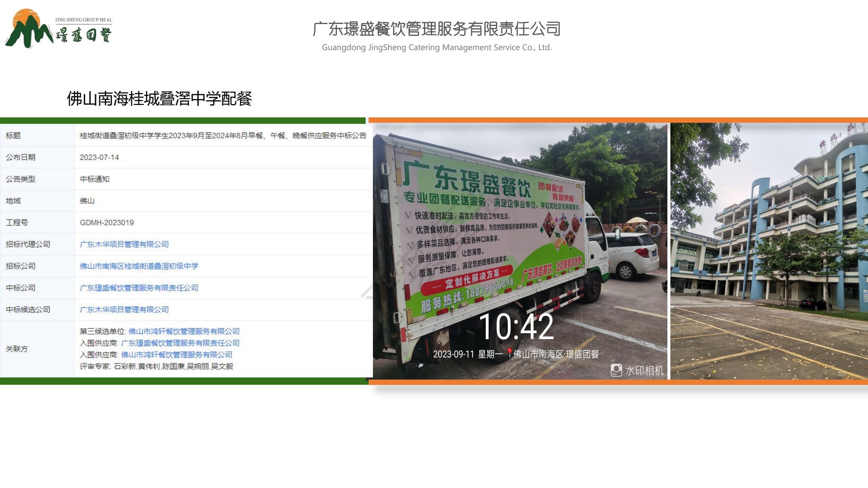Image resolution: width=868 pixels, height=488 pixels.
Task: Click the watermark camera icon on truck photo
Action: (616, 370)
